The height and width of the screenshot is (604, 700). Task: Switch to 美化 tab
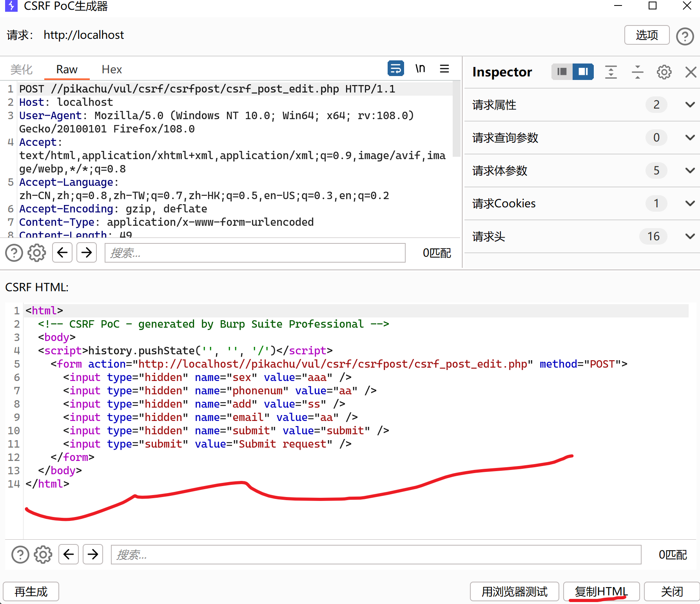tap(22, 69)
